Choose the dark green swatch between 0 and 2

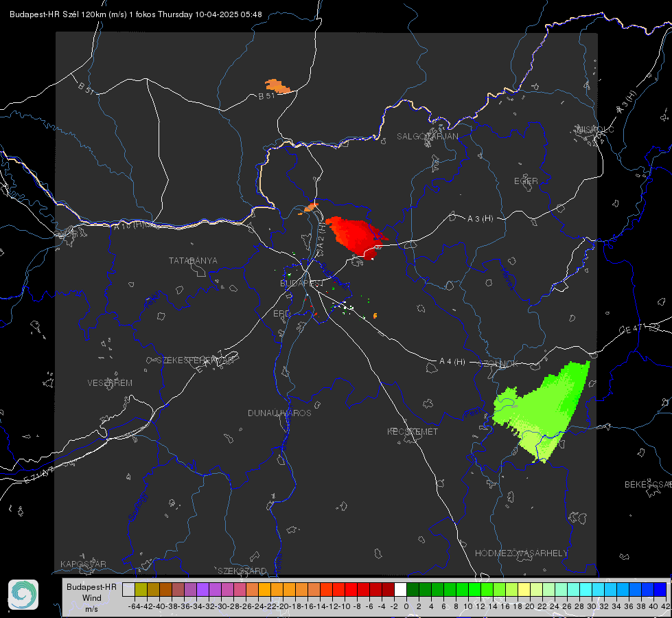[413, 589]
